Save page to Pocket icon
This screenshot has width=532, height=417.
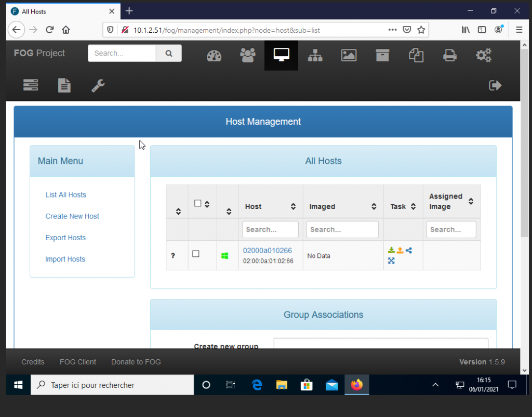(407, 30)
